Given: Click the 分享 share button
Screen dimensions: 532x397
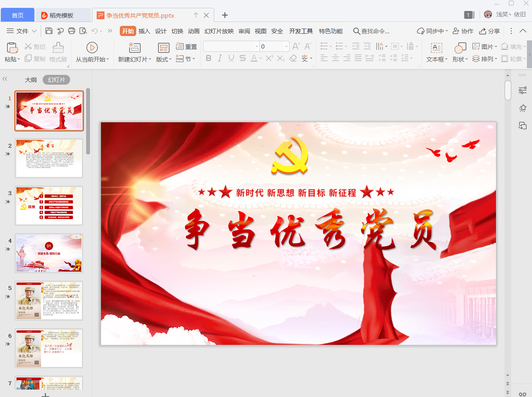Looking at the screenshot, I should tap(490, 31).
